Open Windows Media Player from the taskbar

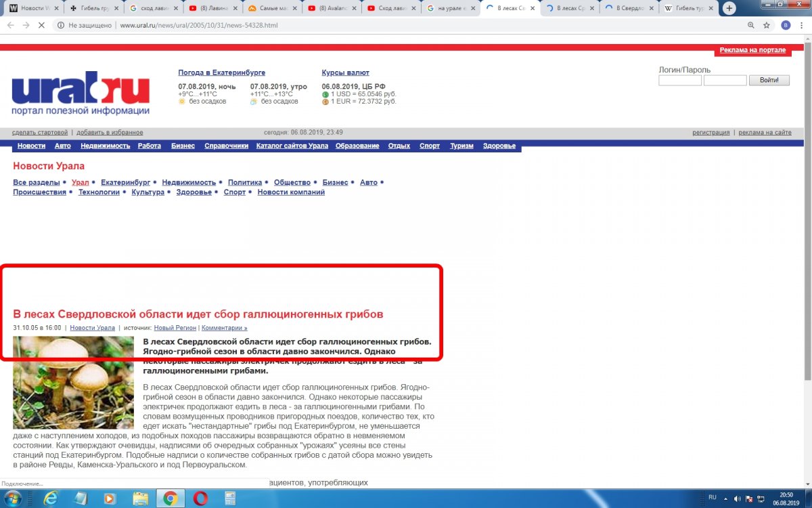[x=108, y=499]
